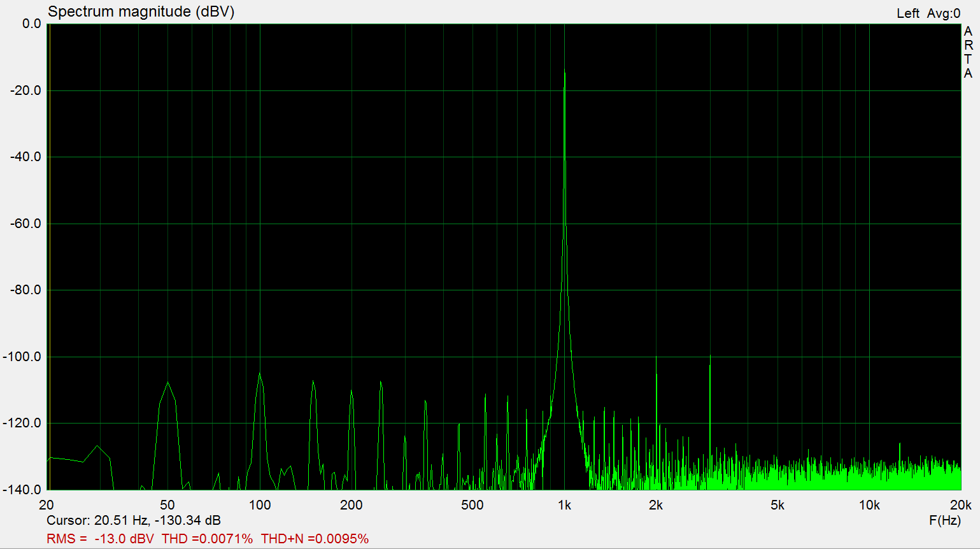Click the '-120.0' magnitude axis label

tap(22, 423)
